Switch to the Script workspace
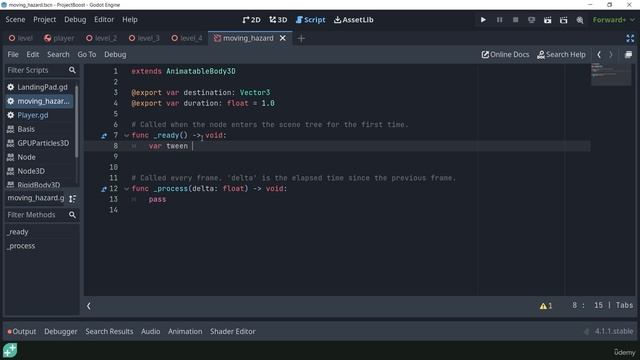 pos(311,20)
